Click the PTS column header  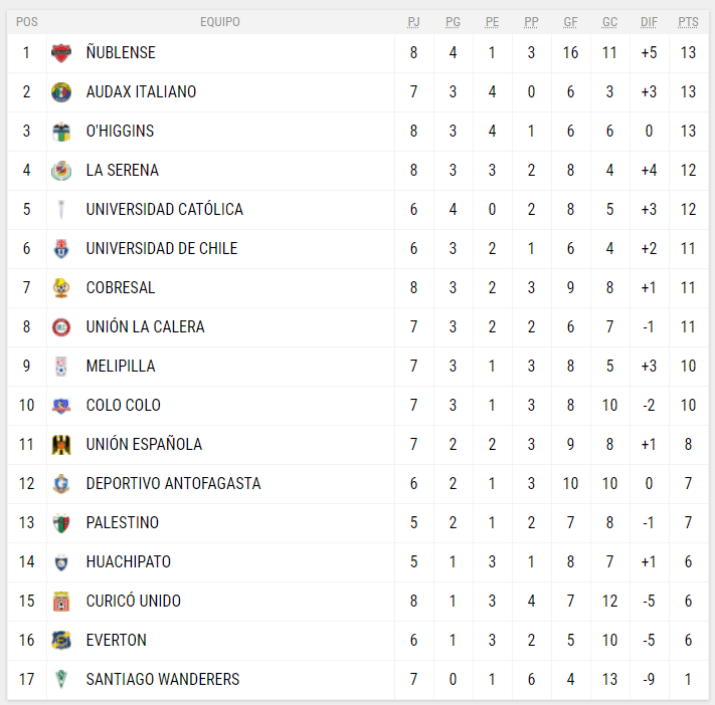(688, 22)
